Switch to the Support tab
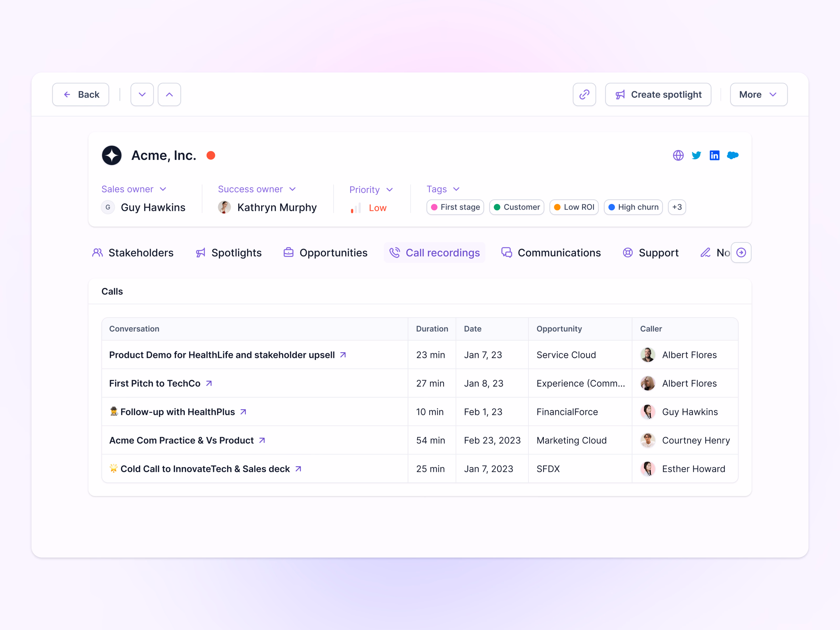The image size is (840, 630). click(650, 253)
